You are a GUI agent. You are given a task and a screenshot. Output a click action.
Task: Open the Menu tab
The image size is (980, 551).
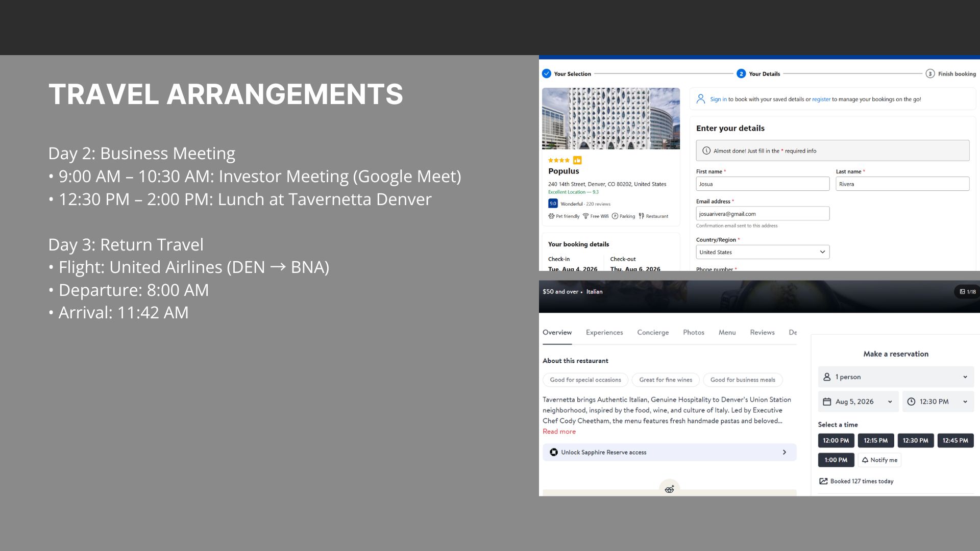click(x=727, y=332)
